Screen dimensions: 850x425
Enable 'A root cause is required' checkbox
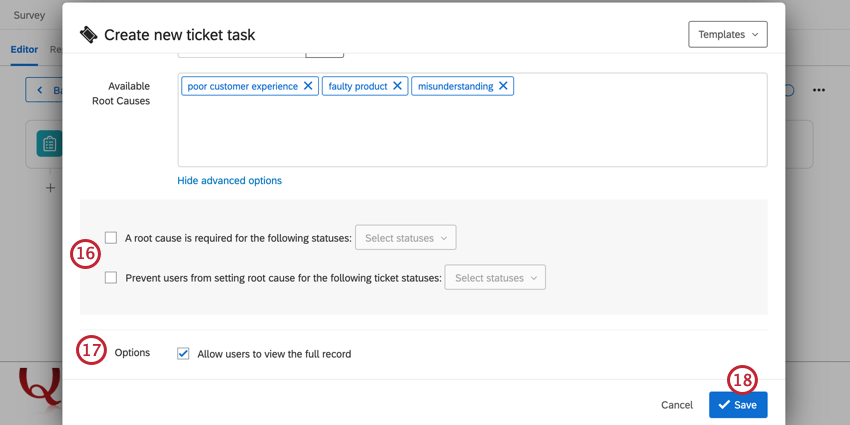coord(111,238)
